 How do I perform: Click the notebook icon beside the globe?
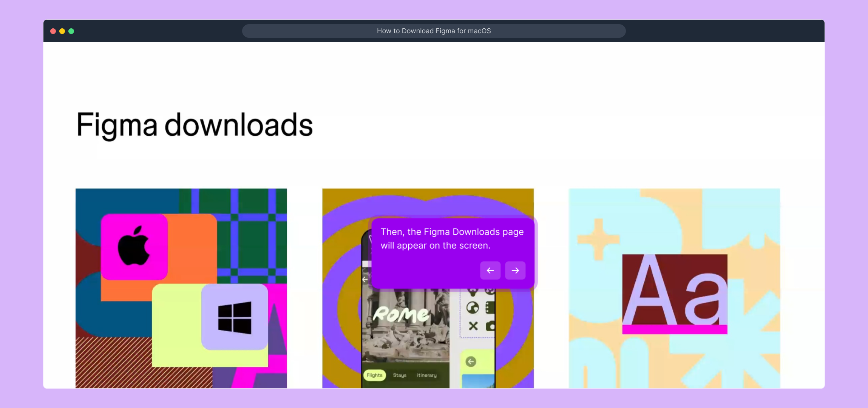point(490,308)
